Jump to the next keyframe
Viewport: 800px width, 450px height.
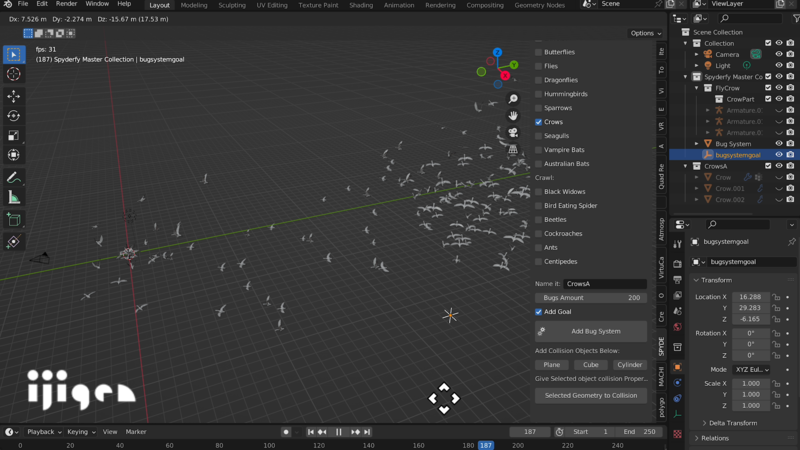[x=356, y=432]
